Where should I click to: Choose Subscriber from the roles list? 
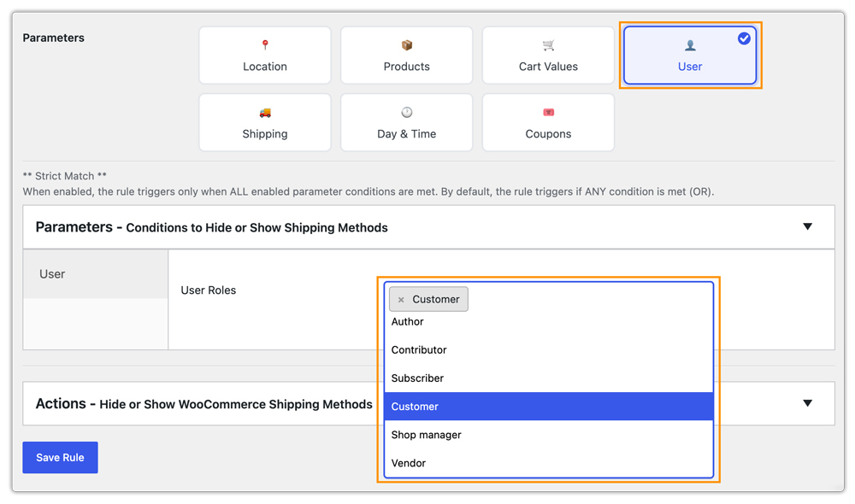(x=549, y=378)
